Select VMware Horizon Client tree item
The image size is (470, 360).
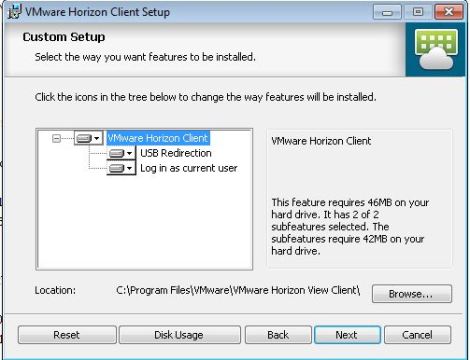(x=158, y=138)
